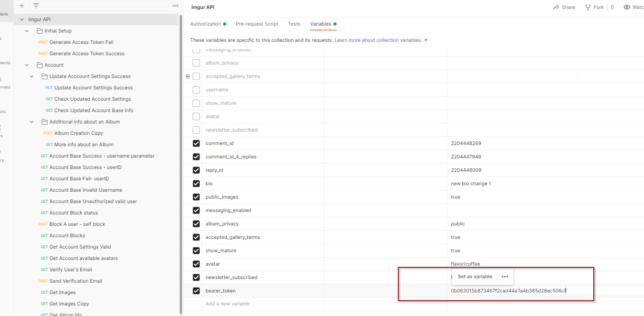Viewport: 644px width, 316px height.
Task: Open Album Creation Copy request
Action: pos(79,133)
